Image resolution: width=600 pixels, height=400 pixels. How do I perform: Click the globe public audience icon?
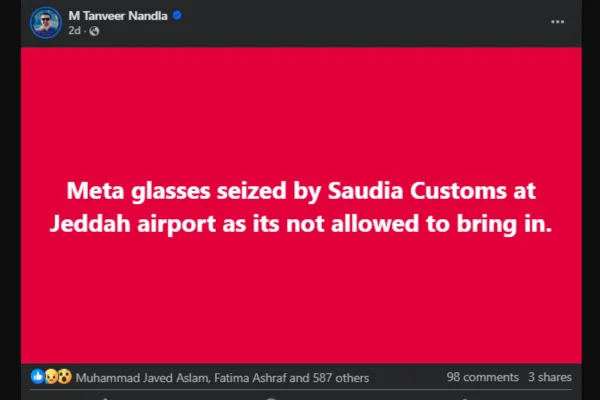pos(95,31)
